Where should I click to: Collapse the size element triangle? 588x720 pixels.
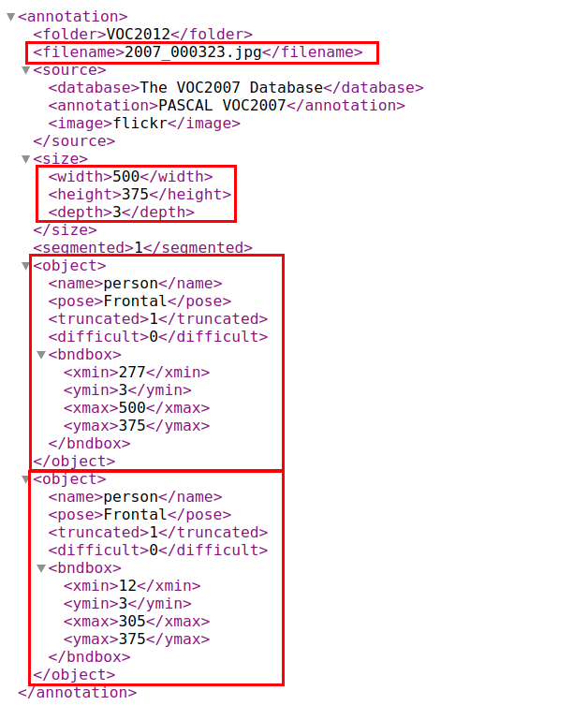point(26,159)
